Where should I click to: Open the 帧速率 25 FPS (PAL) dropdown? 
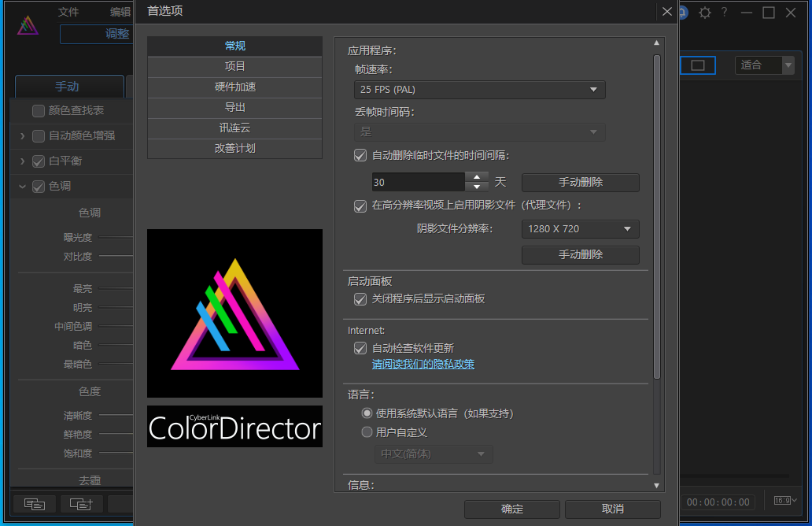pyautogui.click(x=479, y=90)
